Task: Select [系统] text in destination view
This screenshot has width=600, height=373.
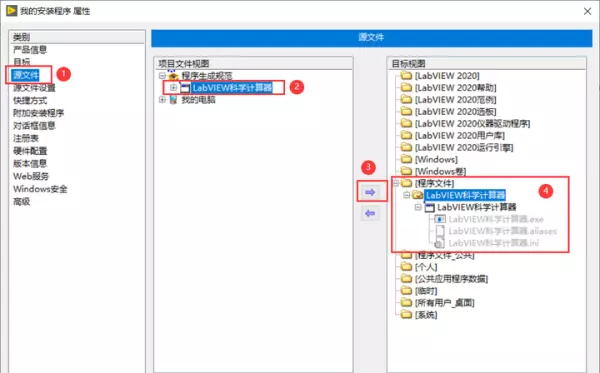Action: [426, 315]
